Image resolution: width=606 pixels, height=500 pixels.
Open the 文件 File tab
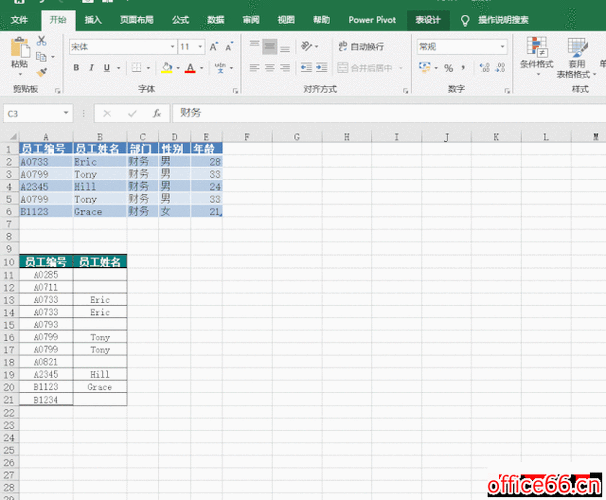(19, 20)
